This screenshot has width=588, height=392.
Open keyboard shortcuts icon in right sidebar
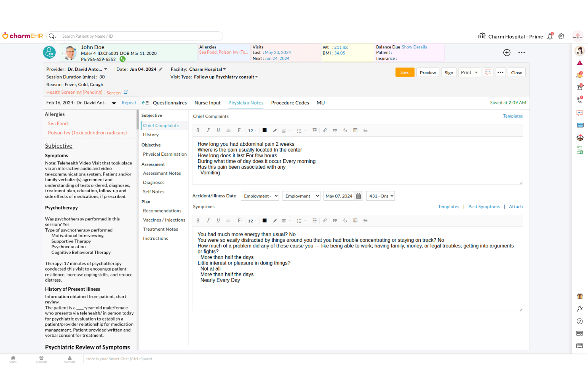pos(580,346)
